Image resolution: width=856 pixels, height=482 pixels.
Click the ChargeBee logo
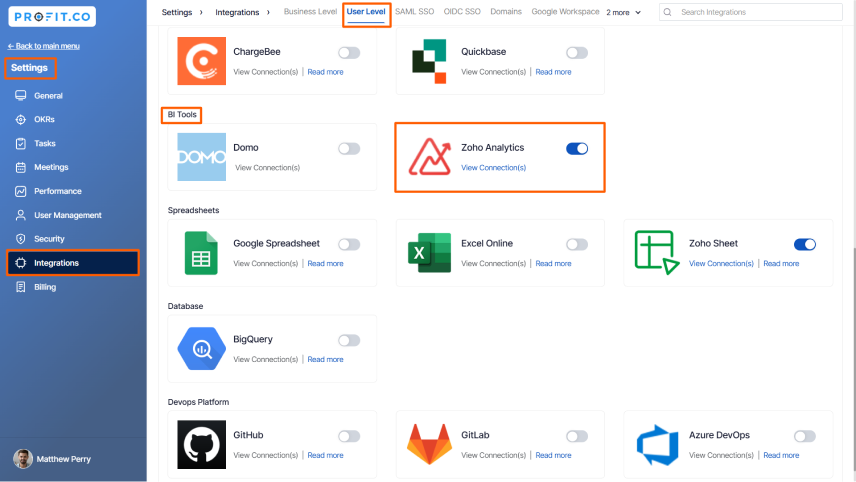click(x=201, y=61)
